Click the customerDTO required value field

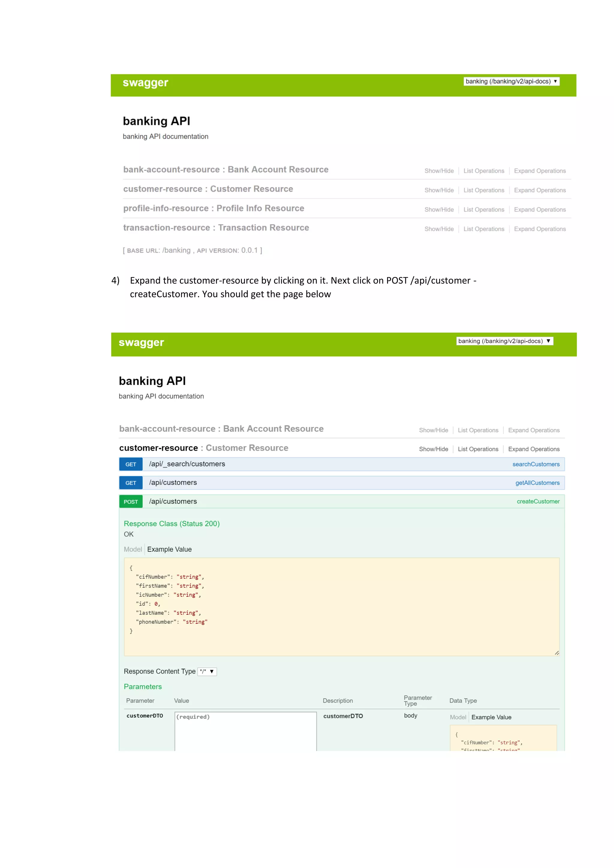[x=246, y=732]
